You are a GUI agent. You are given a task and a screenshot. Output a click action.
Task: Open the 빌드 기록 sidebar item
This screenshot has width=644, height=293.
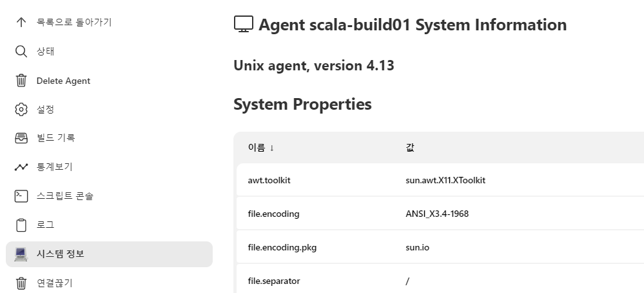click(x=109, y=138)
